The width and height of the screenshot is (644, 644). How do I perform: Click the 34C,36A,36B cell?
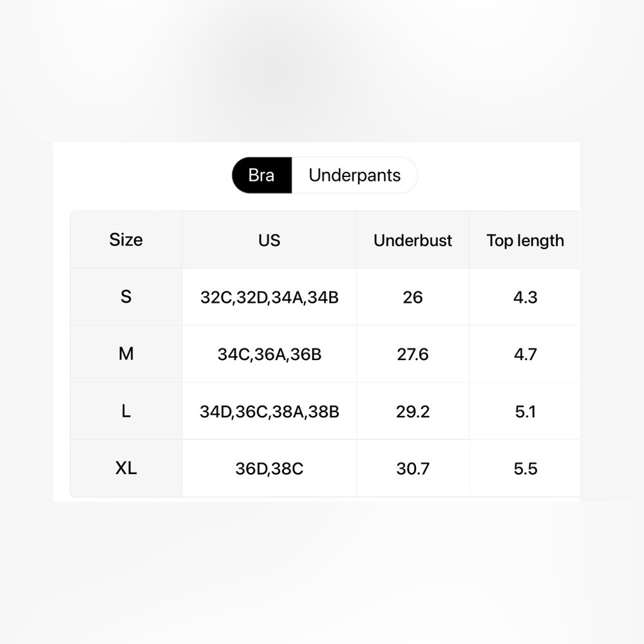coord(269,354)
